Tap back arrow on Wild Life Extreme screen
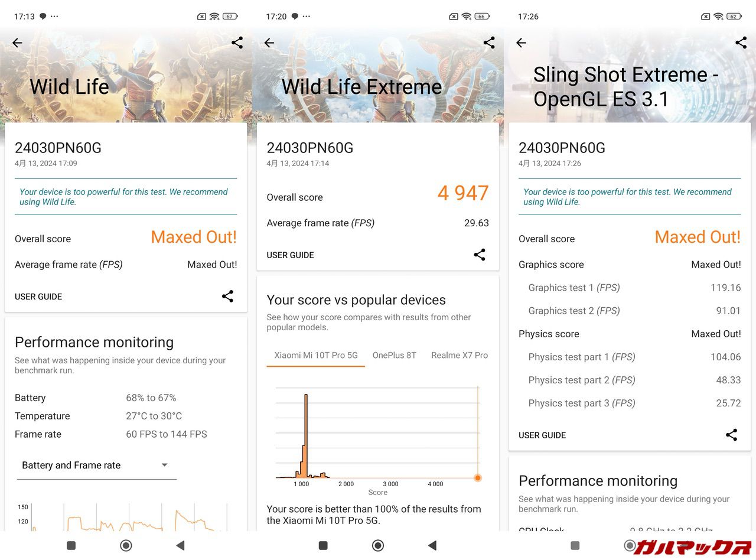Viewport: 756px width, 560px height. click(x=269, y=43)
